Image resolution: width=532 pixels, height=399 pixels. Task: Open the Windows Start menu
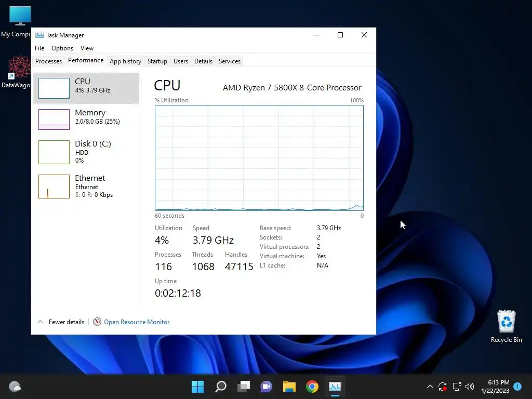pos(197,387)
